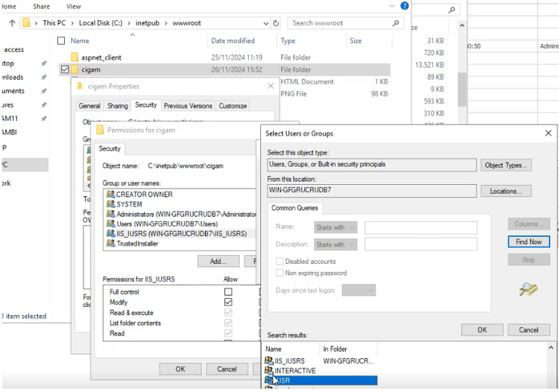Click the Locations button
This screenshot has width=559, height=392.
pyautogui.click(x=506, y=191)
